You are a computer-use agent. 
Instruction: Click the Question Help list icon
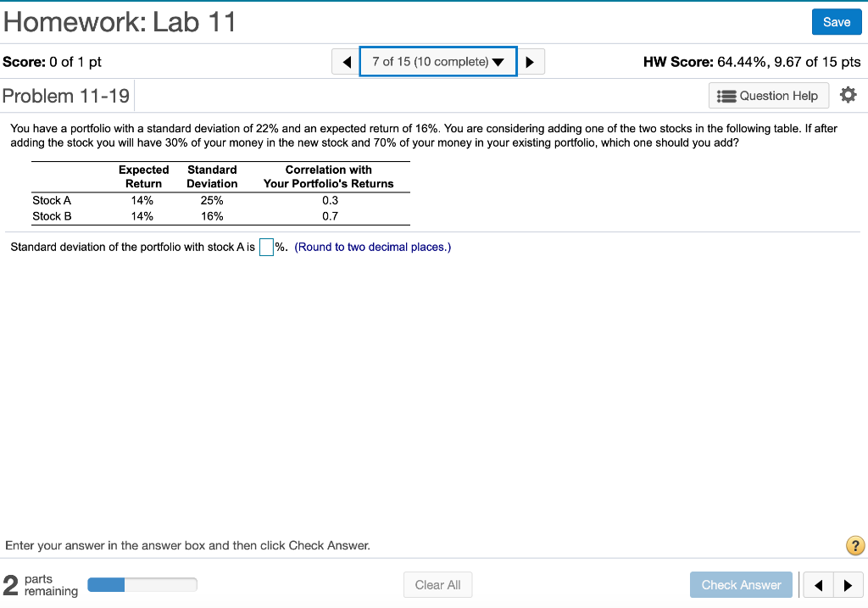(x=724, y=95)
